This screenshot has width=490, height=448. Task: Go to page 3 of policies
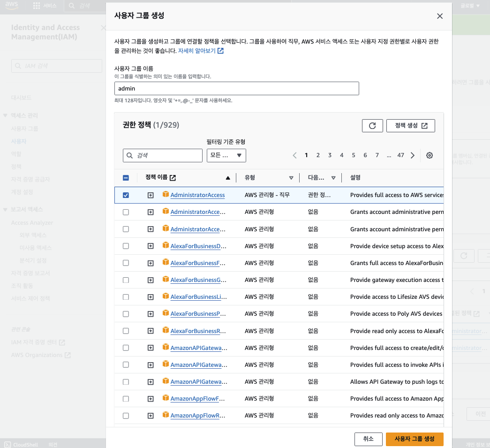tap(330, 155)
